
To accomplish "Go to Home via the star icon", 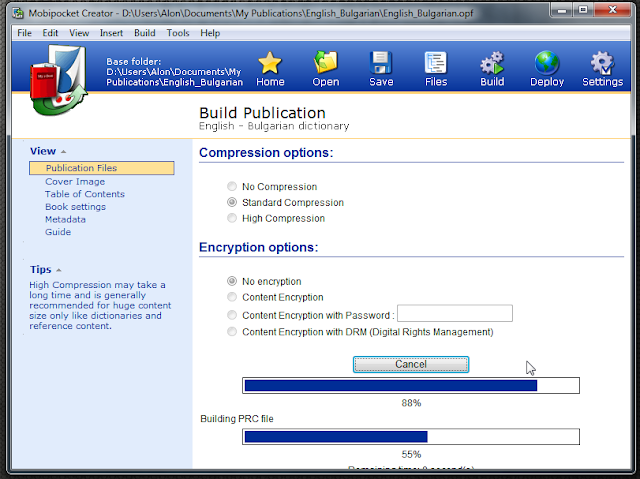I will [x=270, y=63].
